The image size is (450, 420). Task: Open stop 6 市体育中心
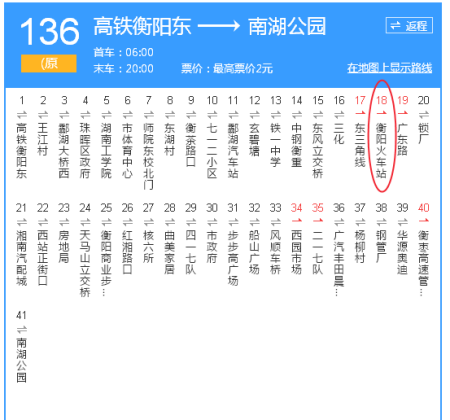127,151
